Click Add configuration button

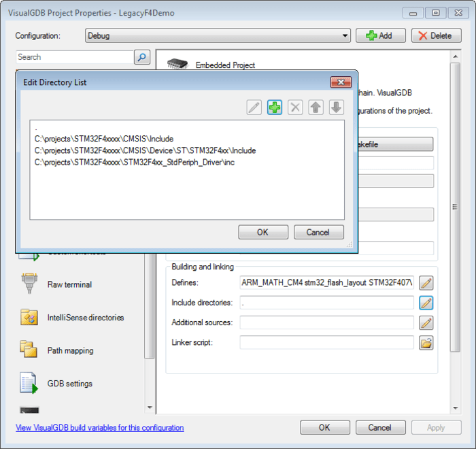381,35
